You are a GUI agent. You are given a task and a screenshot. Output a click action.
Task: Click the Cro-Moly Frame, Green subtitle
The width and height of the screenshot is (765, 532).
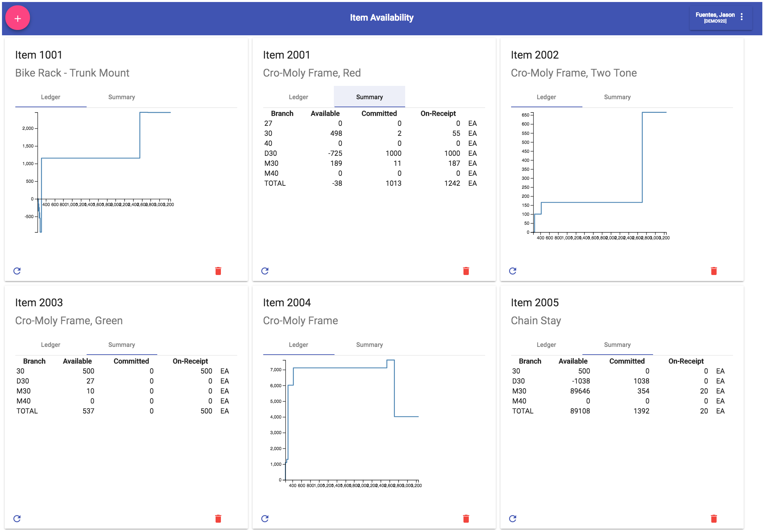[69, 321]
